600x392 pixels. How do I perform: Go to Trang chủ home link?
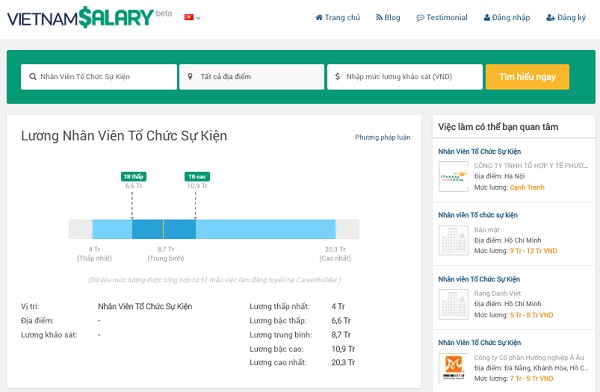click(x=338, y=17)
